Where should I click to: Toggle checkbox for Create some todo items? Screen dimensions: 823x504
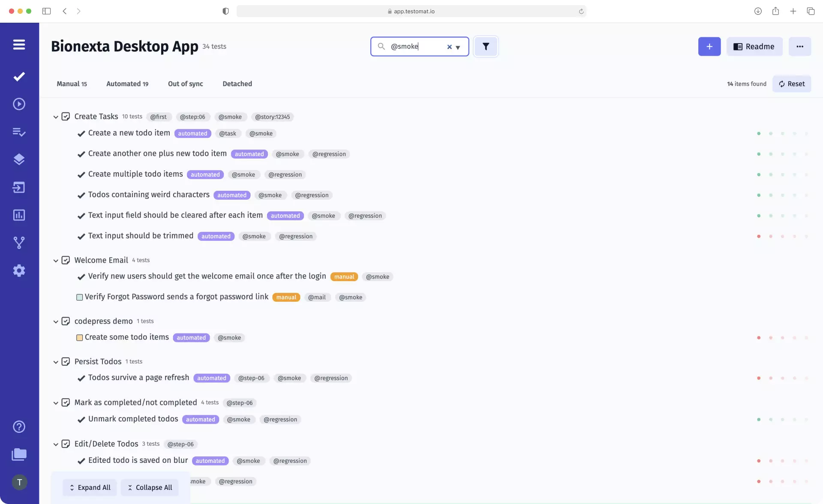(x=79, y=338)
